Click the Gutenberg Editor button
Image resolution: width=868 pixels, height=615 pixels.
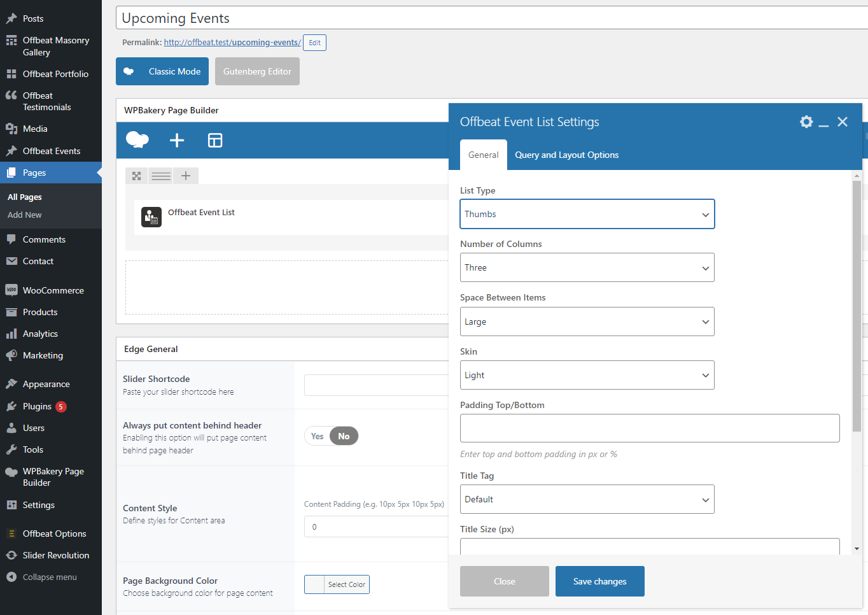(257, 71)
